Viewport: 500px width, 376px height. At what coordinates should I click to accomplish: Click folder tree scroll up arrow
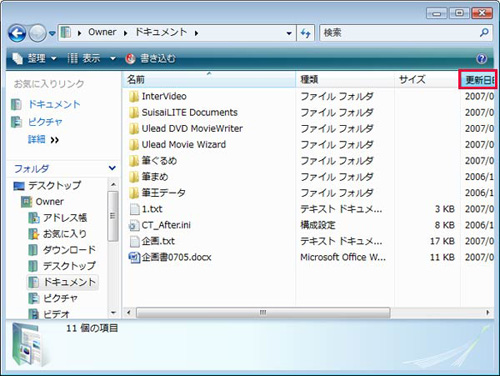[113, 184]
